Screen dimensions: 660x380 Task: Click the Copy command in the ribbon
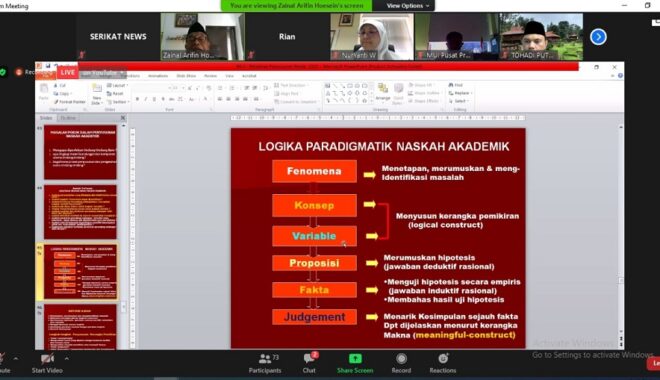[x=62, y=93]
